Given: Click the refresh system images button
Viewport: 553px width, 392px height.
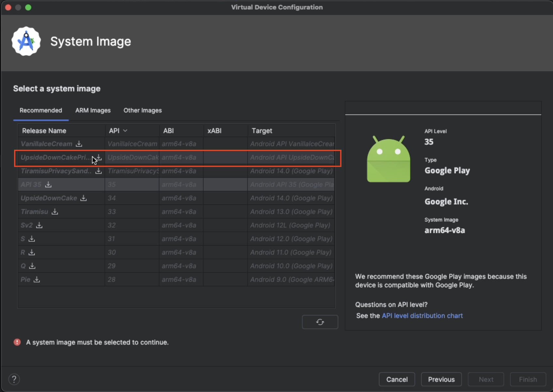Looking at the screenshot, I should coord(320,322).
